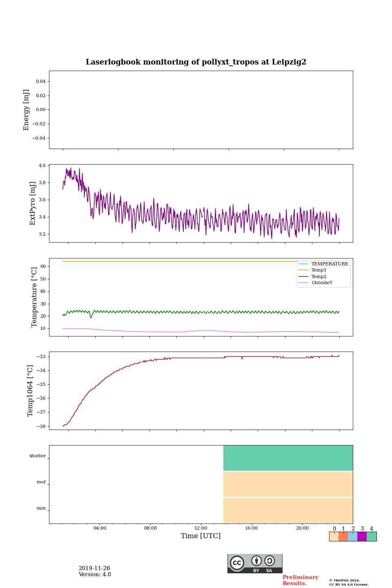Image resolution: width=392 pixels, height=588 pixels.
Task: Click the rain status band
Action: (288, 510)
